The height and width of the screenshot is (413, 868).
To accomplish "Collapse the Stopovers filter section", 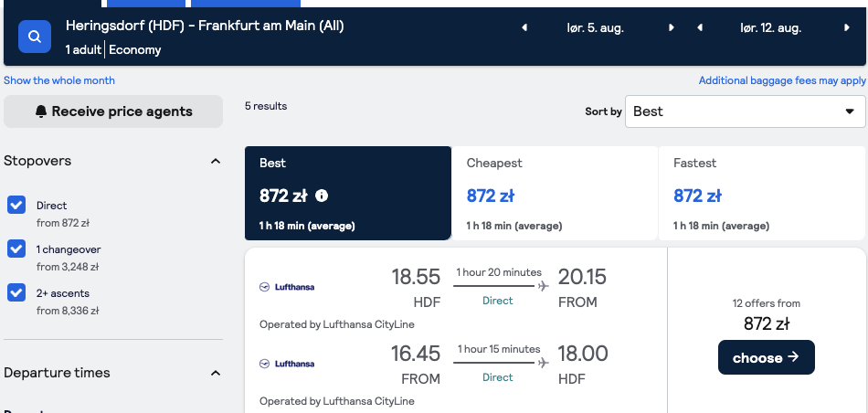I will 216,161.
